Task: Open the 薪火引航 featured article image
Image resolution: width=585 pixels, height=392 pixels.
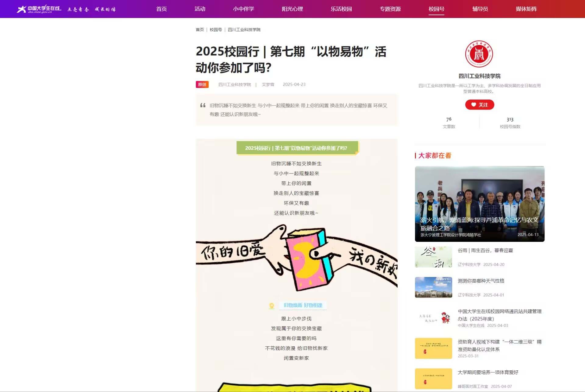Action: point(480,204)
